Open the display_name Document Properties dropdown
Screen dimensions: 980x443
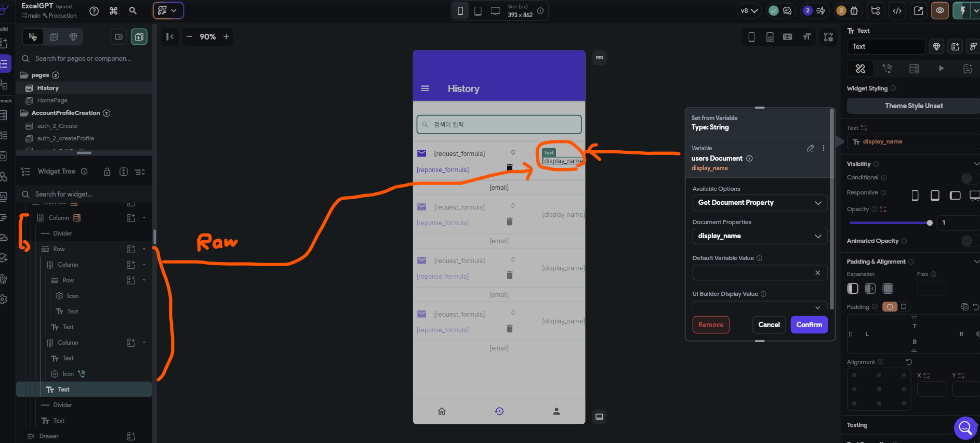[760, 236]
